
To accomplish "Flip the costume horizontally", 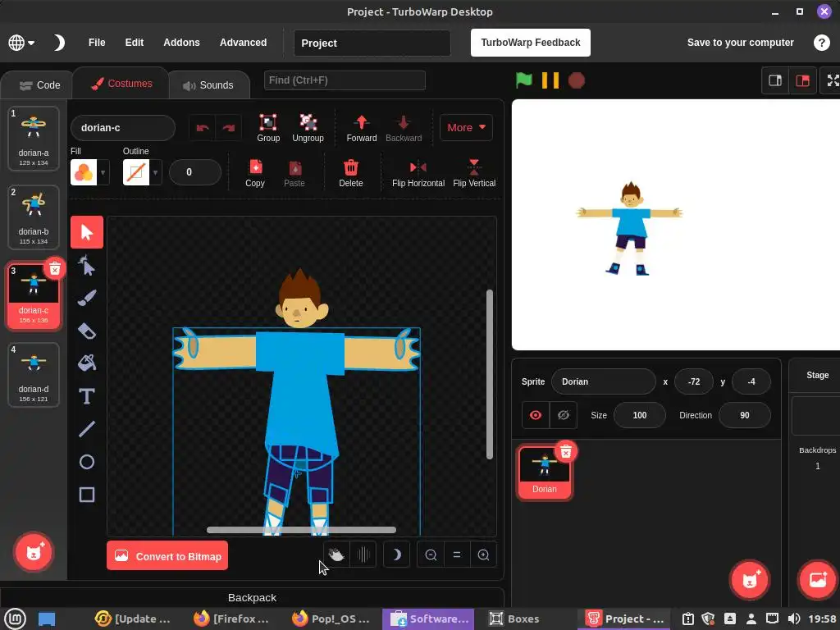I will tap(418, 172).
